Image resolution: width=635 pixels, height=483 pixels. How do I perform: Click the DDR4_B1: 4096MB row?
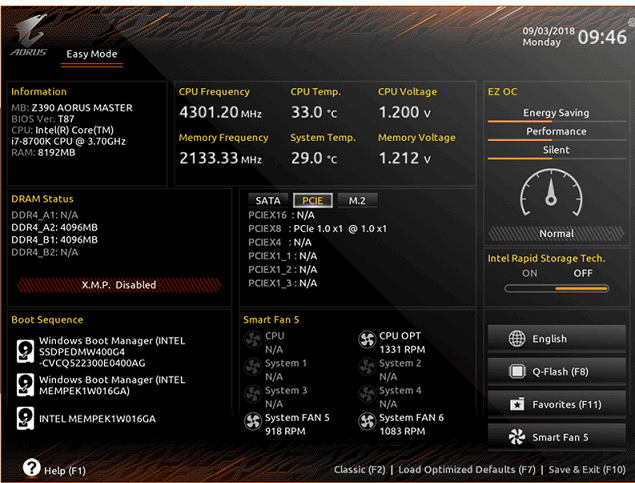click(x=55, y=240)
